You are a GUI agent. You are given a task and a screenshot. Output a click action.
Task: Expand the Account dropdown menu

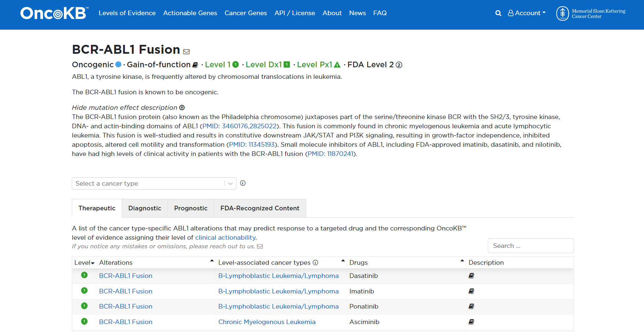pos(526,13)
